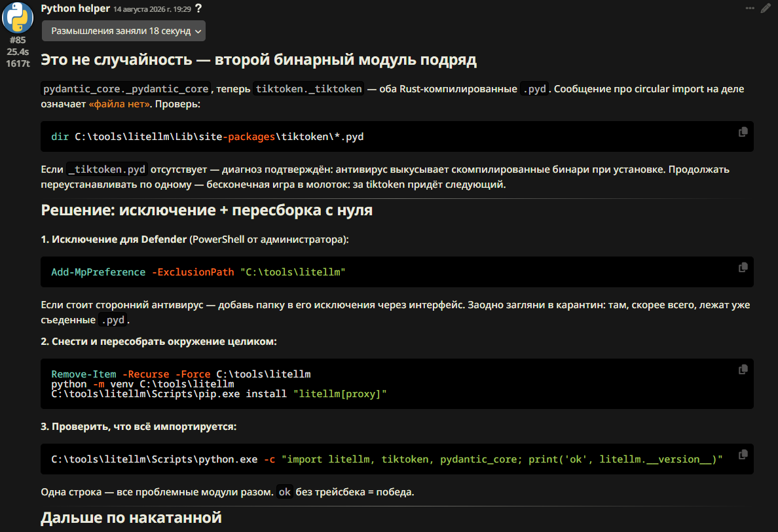Click the orange «файла нет» text
Image resolution: width=778 pixels, height=532 pixels.
[x=119, y=104]
